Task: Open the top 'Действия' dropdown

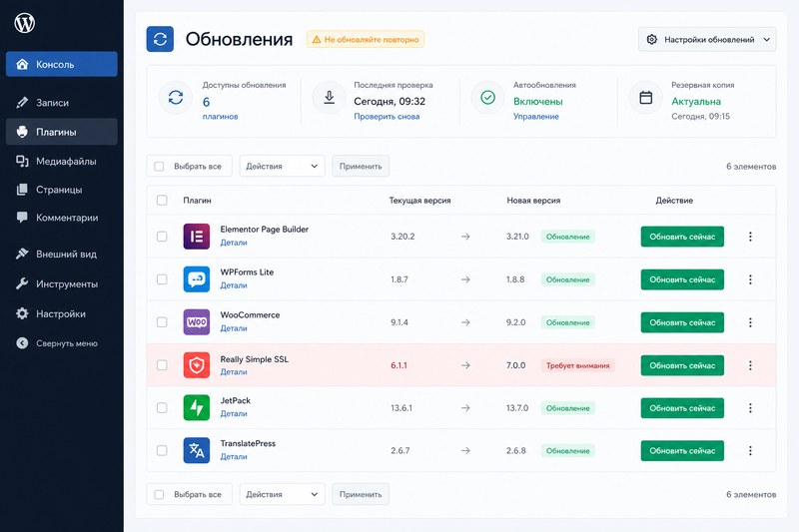Action: 283,166
